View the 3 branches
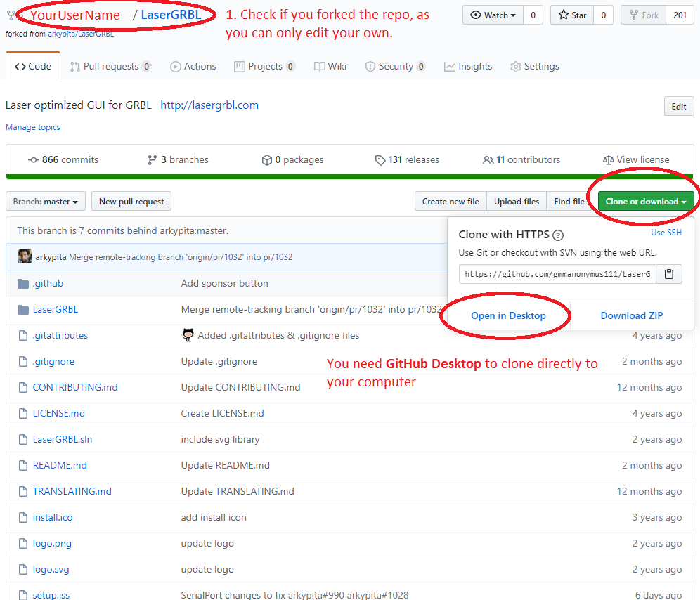Screen dimensions: 700x600 pyautogui.click(x=178, y=159)
